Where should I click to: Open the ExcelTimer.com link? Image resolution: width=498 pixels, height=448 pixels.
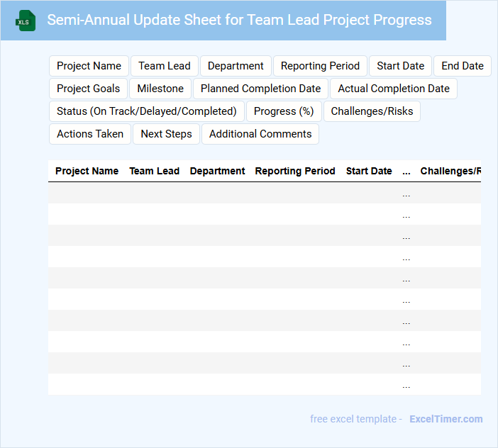pos(446,419)
